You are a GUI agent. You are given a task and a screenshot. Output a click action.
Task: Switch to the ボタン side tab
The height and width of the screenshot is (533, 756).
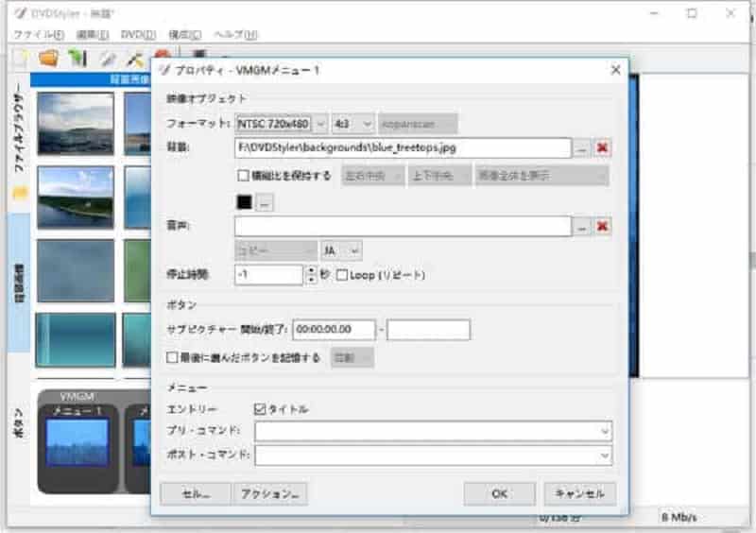pos(19,423)
